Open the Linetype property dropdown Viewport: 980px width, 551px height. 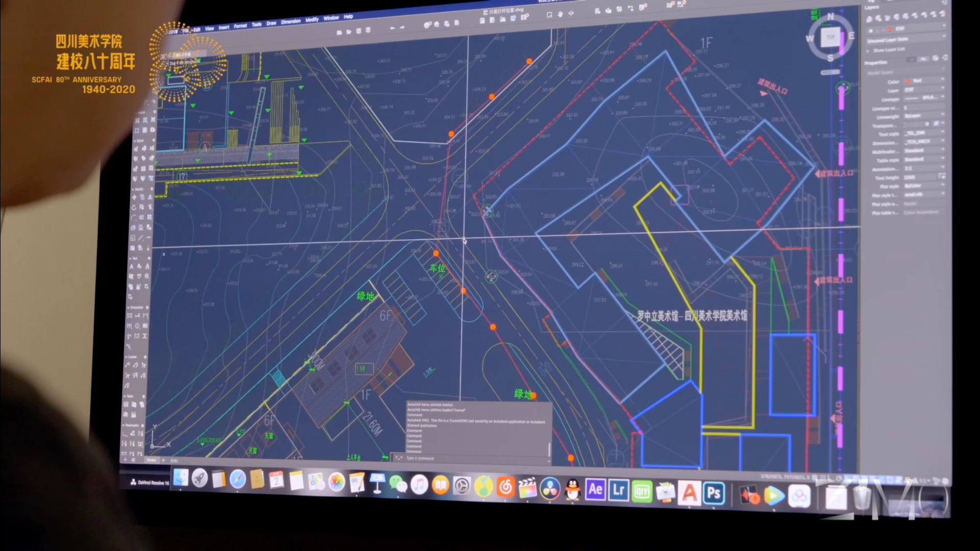tap(924, 98)
